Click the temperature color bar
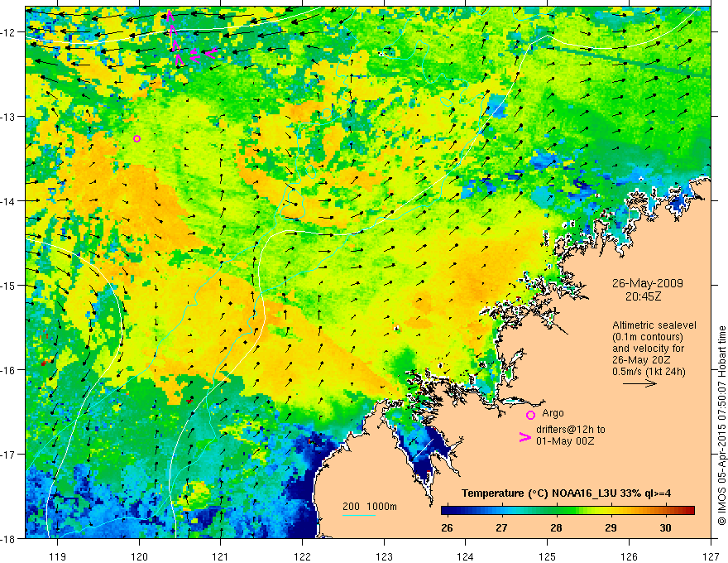Image resolution: width=728 pixels, height=563 pixels. point(568,511)
